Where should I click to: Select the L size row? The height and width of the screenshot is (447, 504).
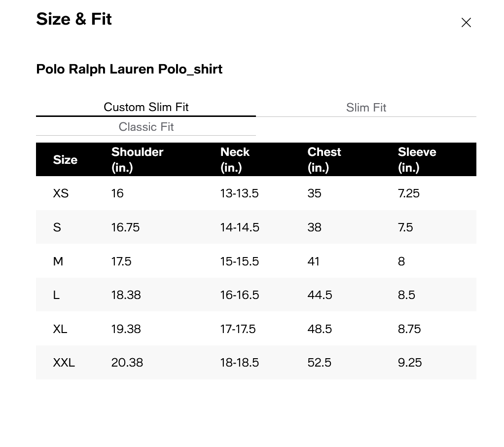[56, 295]
